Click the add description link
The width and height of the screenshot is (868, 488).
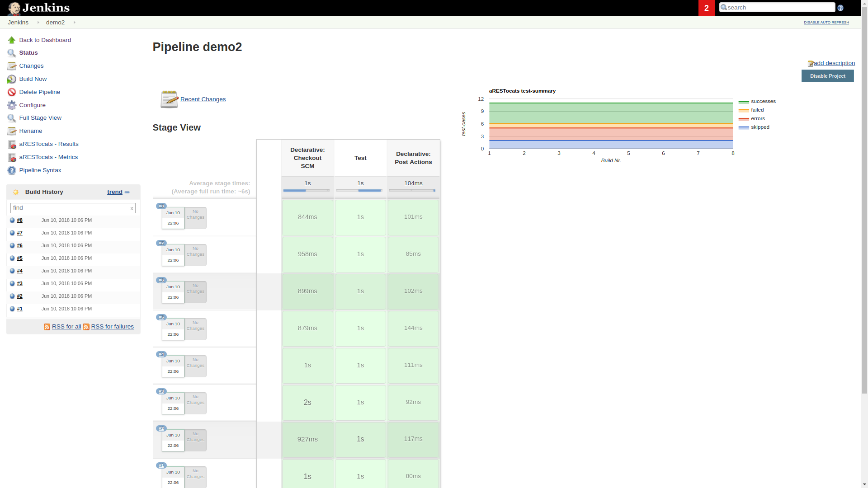834,63
